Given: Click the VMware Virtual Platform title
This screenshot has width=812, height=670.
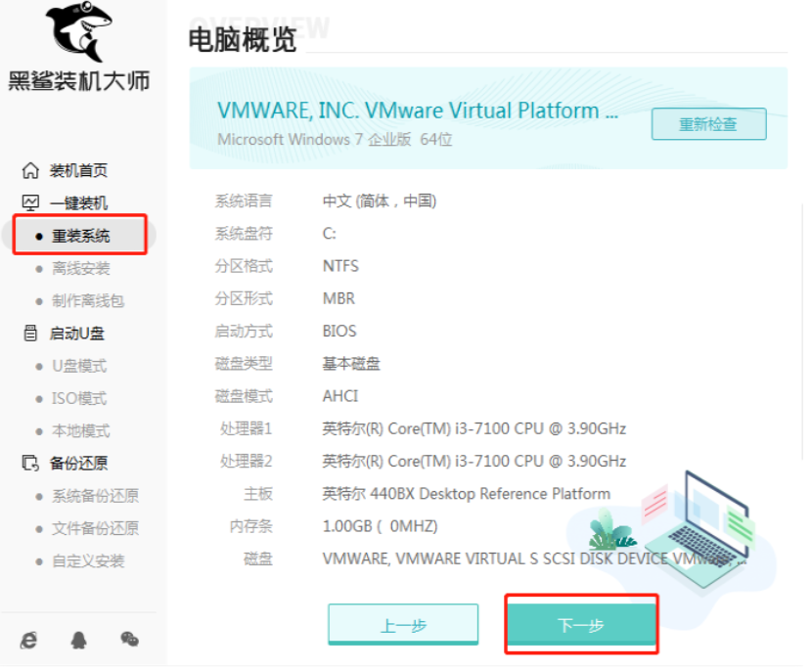Looking at the screenshot, I should (418, 111).
